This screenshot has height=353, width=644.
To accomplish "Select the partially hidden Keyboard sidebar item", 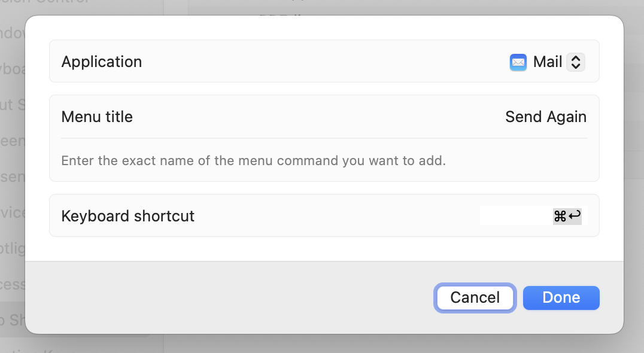I will tap(12, 69).
